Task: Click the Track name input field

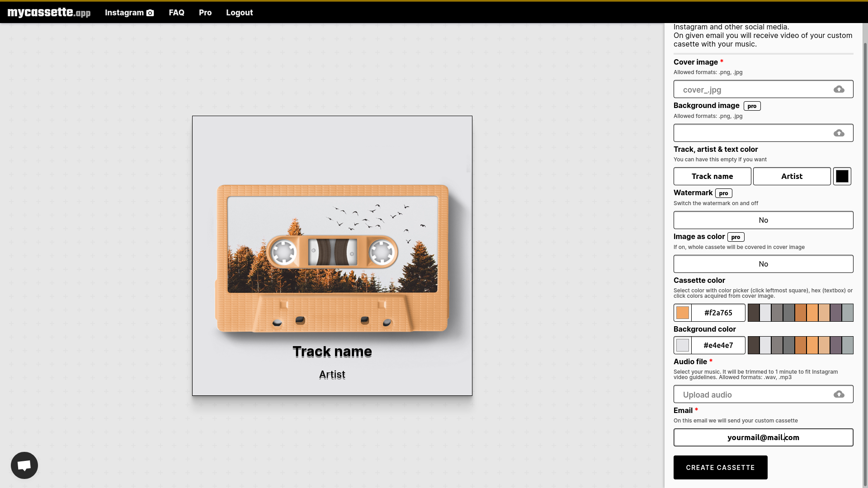Action: (712, 176)
